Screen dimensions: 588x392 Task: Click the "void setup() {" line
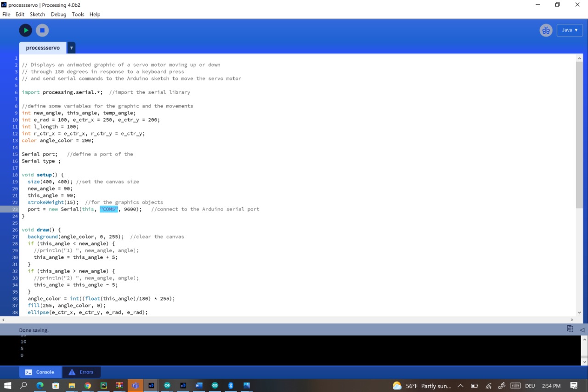tap(43, 175)
